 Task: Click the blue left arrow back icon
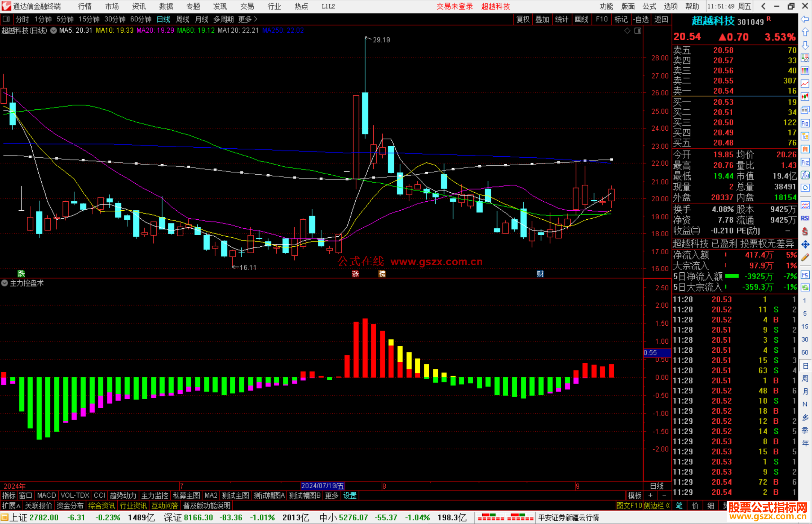coord(805,19)
